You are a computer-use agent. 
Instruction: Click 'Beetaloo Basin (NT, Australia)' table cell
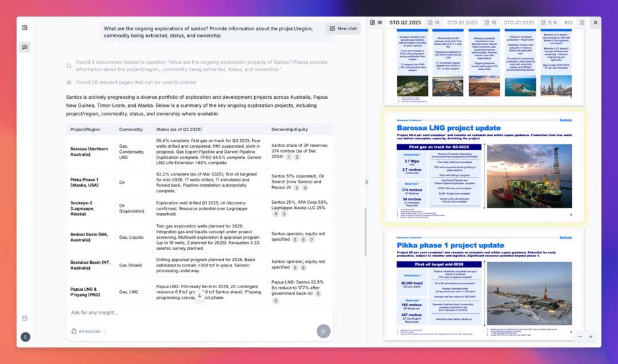click(x=90, y=265)
